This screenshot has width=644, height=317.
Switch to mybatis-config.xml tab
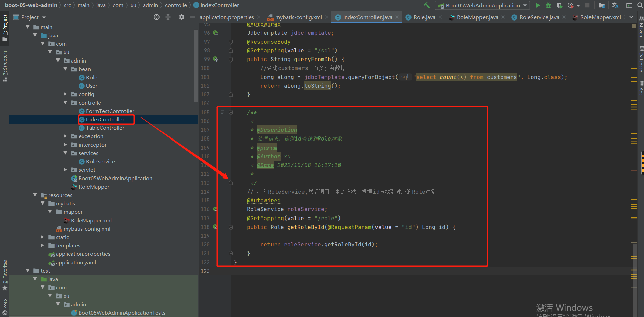[298, 17]
